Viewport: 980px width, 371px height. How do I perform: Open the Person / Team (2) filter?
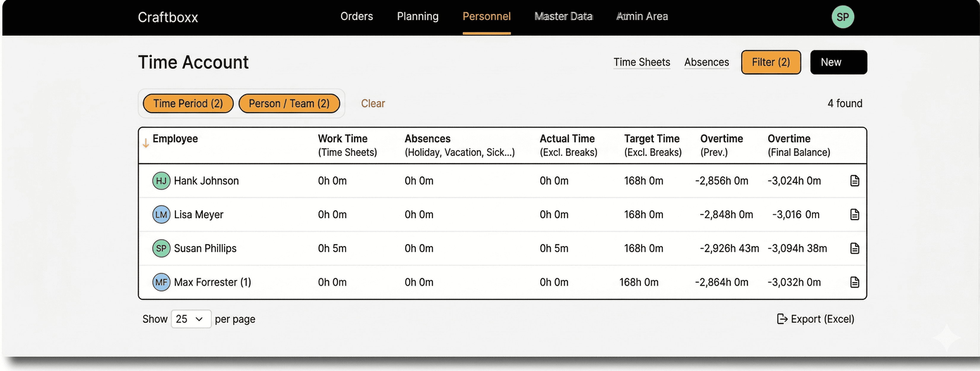(289, 104)
